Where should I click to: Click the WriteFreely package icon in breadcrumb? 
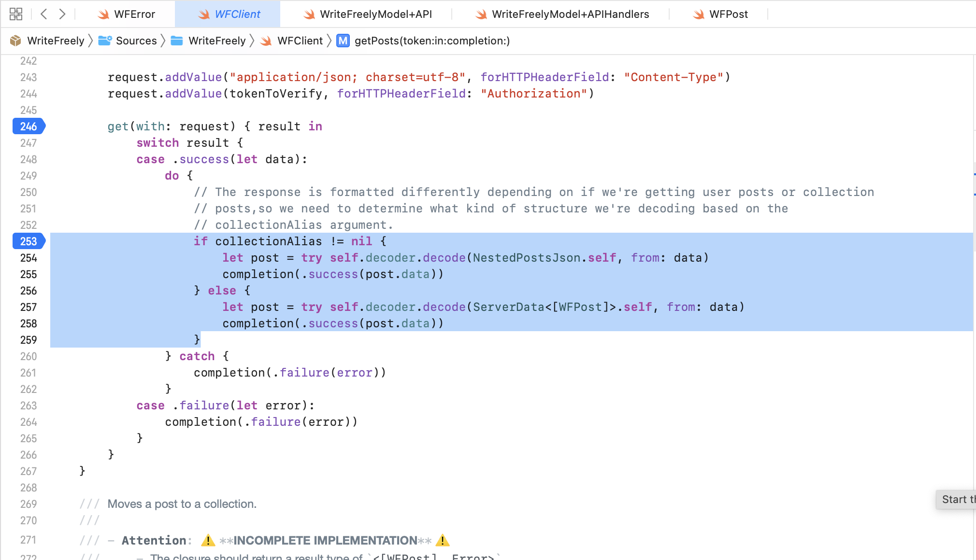click(x=15, y=41)
